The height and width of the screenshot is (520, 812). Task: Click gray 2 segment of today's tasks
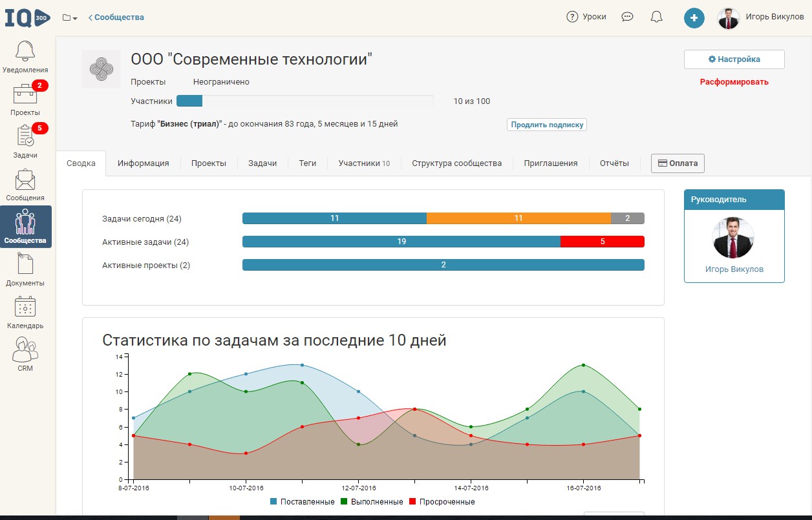coord(628,218)
